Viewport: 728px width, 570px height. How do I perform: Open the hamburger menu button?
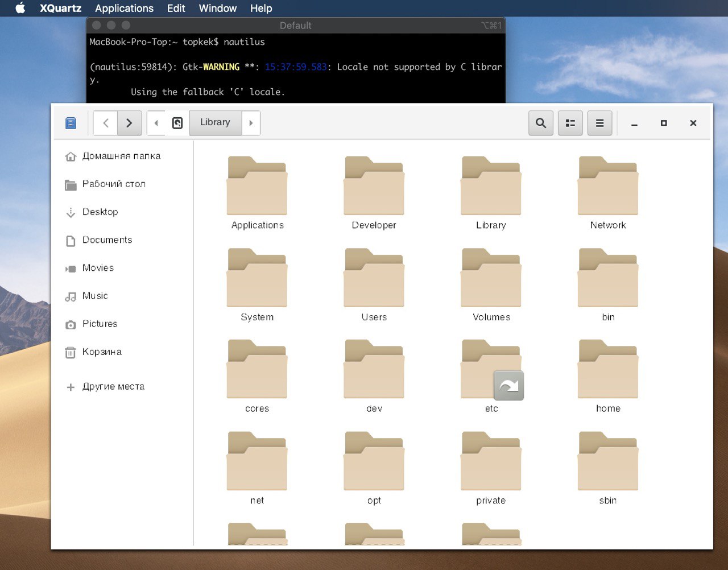[599, 123]
